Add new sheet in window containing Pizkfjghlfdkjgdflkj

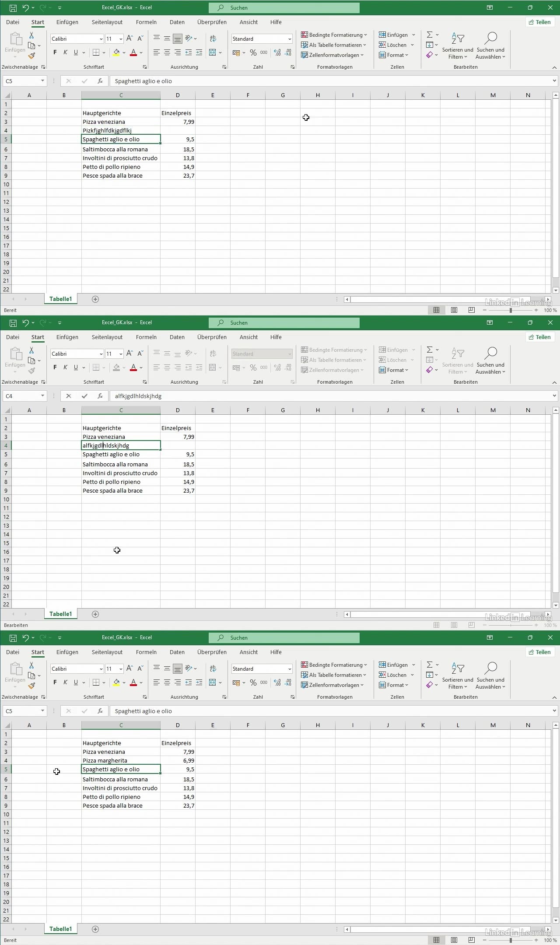95,299
